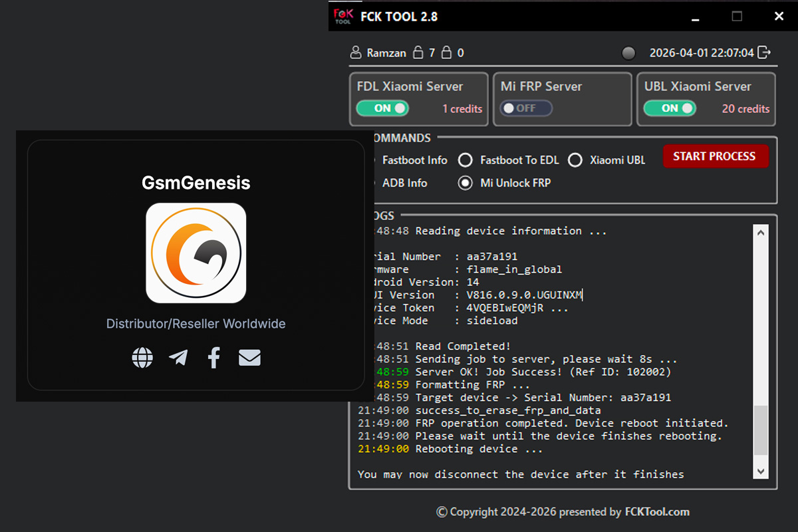This screenshot has height=532, width=798.
Task: Close the FCK TOOL window
Action: tap(779, 16)
